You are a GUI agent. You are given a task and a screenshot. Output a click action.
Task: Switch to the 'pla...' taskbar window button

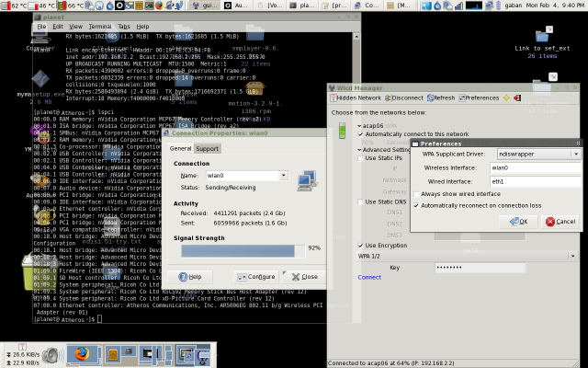[x=302, y=6]
